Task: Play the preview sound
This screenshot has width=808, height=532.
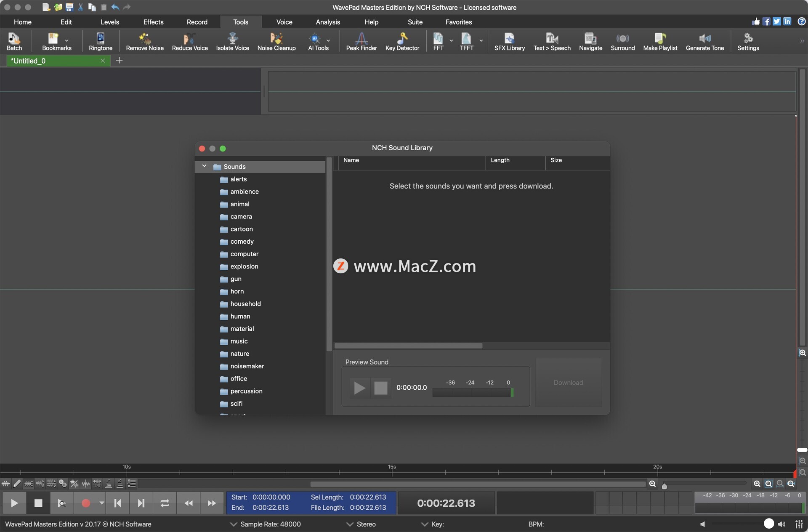Action: [359, 388]
